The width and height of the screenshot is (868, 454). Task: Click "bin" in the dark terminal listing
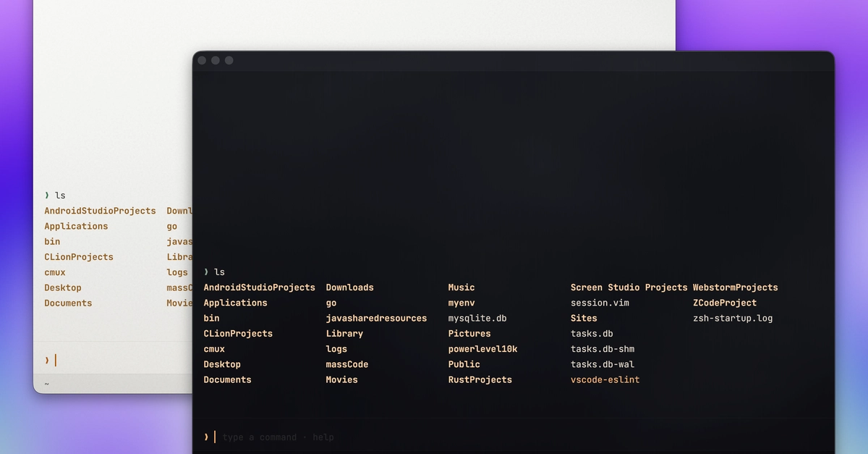point(211,318)
